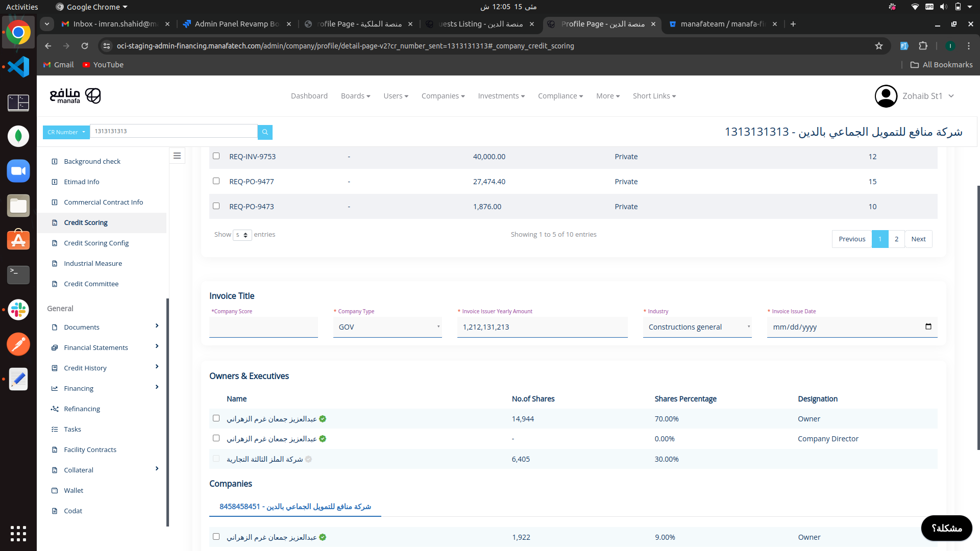Viewport: 980px width, 551px height.
Task: Open the Wallet sidebar item
Action: [73, 490]
